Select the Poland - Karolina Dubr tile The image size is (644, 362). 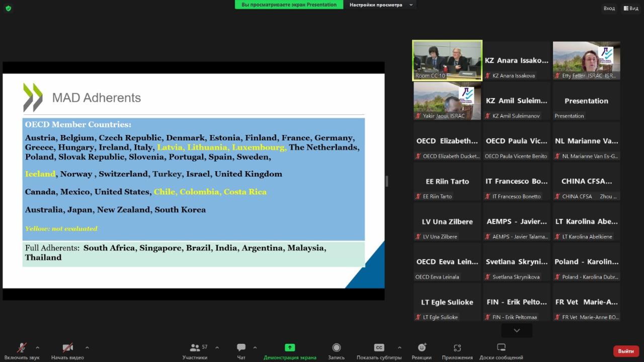(x=587, y=262)
